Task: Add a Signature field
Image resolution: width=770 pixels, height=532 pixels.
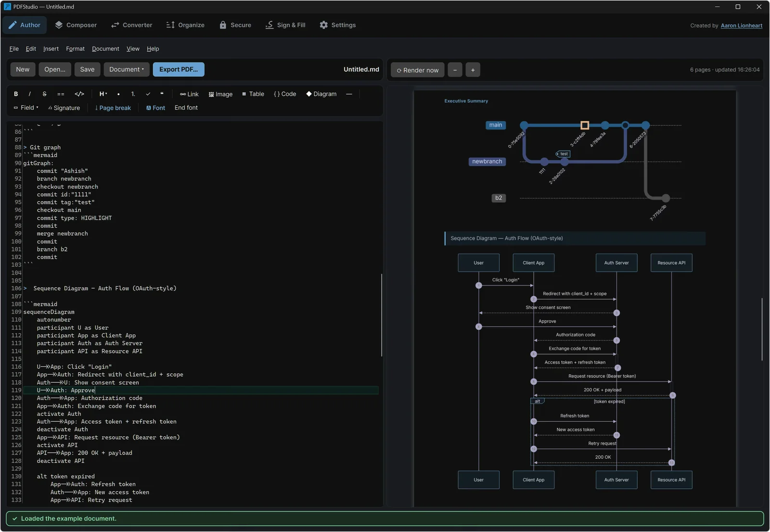Action: [64, 108]
